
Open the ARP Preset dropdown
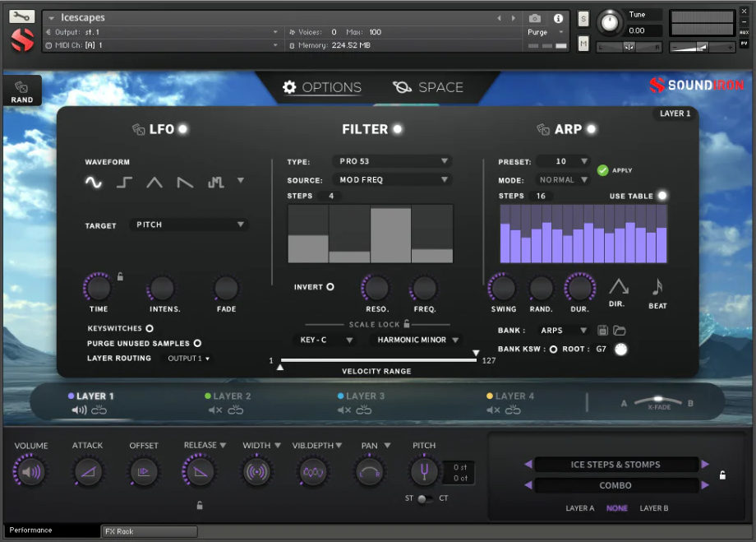click(563, 161)
